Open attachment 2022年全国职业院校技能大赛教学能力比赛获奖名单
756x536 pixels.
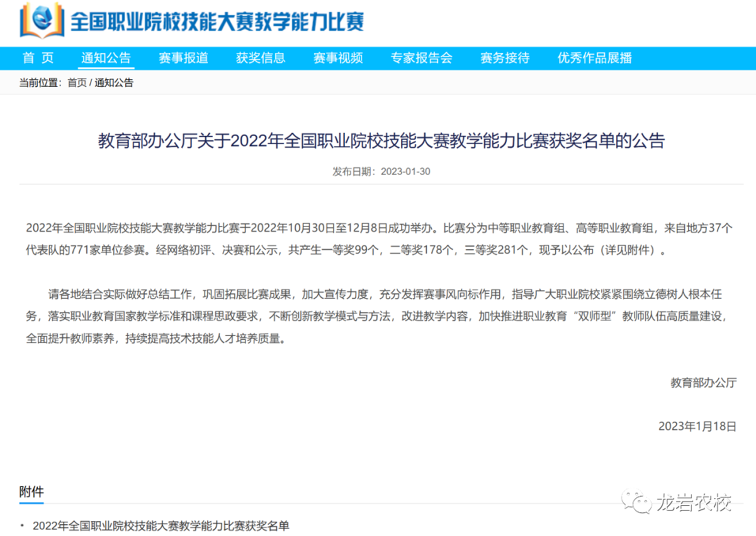click(x=161, y=526)
